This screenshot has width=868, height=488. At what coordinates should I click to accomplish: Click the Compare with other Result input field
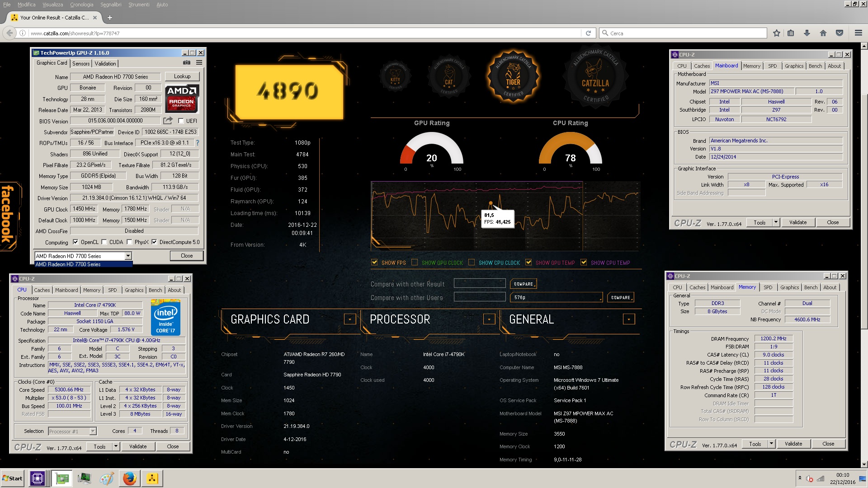[480, 283]
